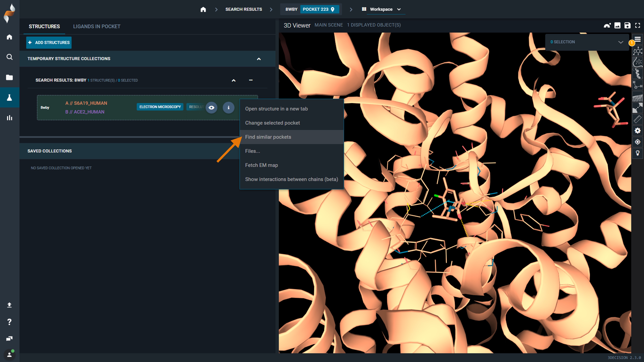Viewport: 644px width, 362px height.
Task: Click the Add Structures button
Action: pyautogui.click(x=49, y=42)
